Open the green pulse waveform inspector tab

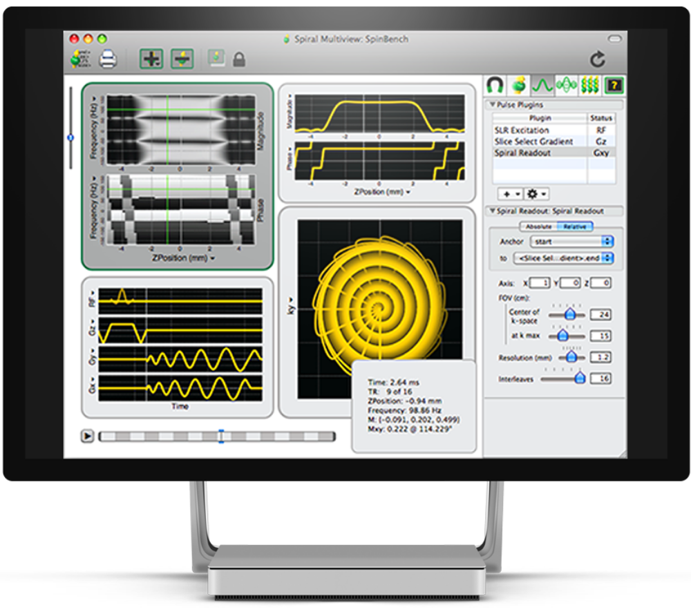point(542,84)
